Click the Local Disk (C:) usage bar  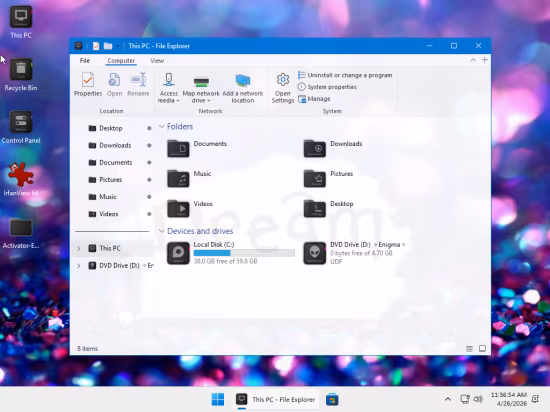tap(244, 253)
